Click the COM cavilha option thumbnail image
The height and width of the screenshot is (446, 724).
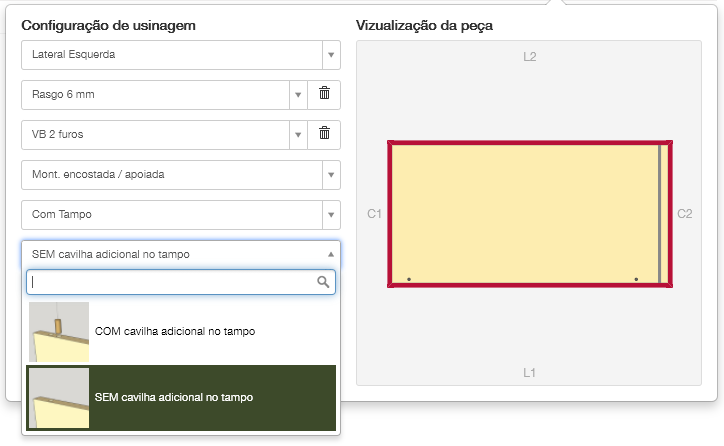tap(59, 331)
